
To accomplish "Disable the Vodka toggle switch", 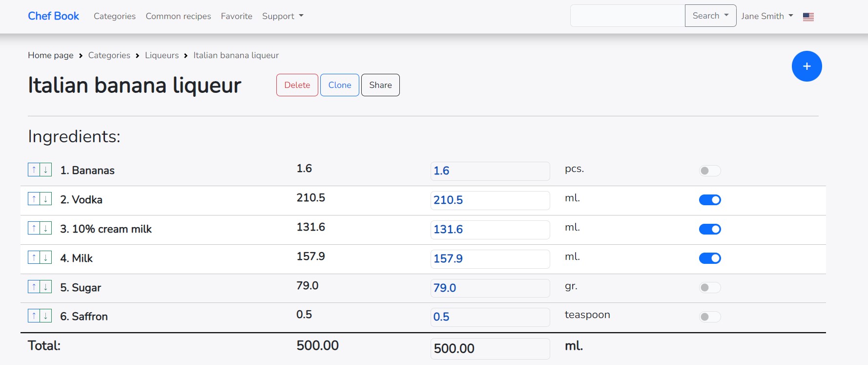I will coord(709,200).
